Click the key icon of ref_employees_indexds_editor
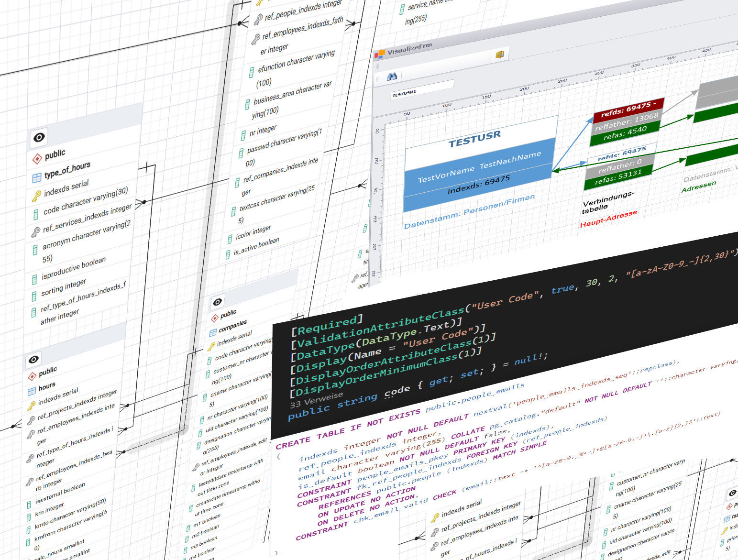The image size is (738, 560). pos(196,467)
